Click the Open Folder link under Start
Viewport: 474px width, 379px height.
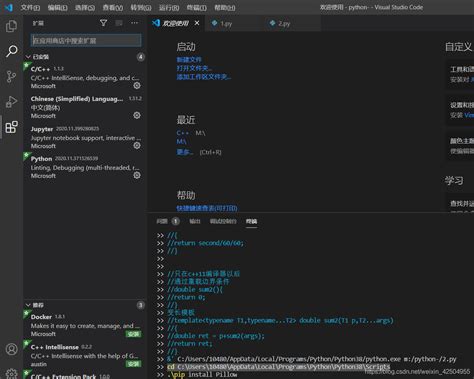(x=194, y=68)
